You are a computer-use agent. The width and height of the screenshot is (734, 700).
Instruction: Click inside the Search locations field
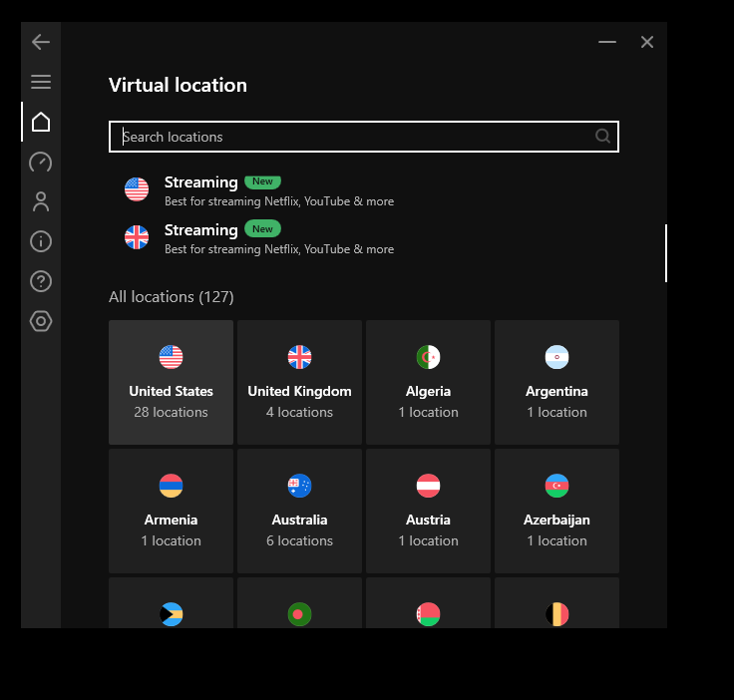tap(364, 137)
